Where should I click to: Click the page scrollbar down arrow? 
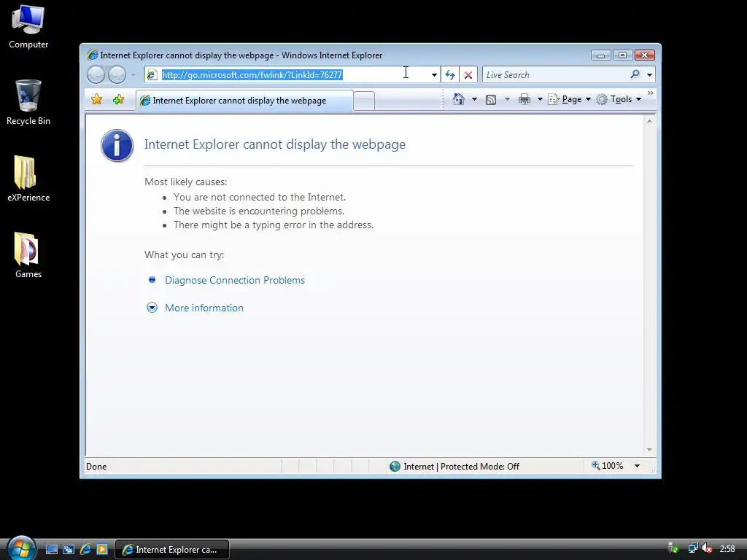649,450
